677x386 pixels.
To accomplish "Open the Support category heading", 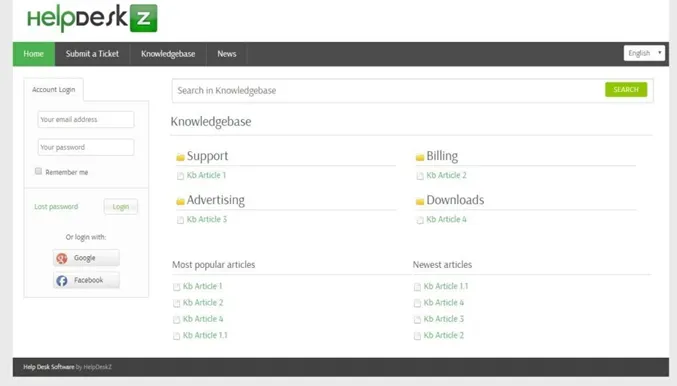I will [x=207, y=156].
